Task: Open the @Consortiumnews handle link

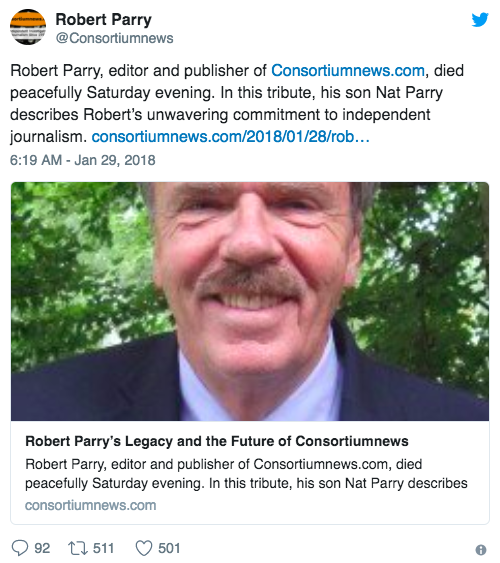Action: (x=114, y=38)
